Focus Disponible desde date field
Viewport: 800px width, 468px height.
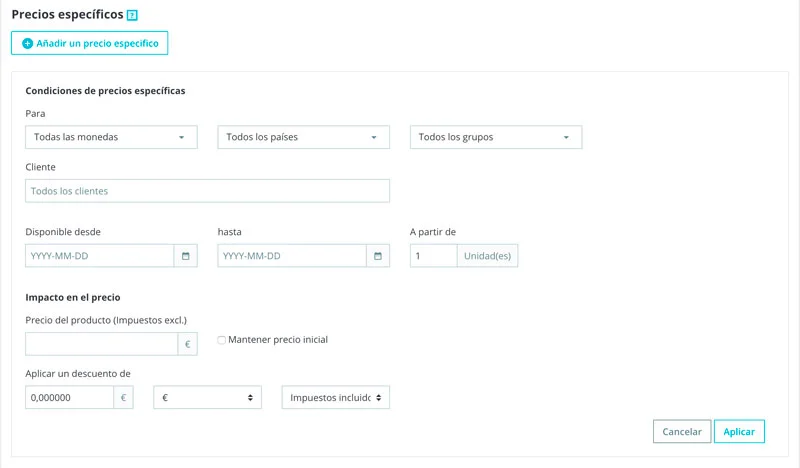point(99,256)
